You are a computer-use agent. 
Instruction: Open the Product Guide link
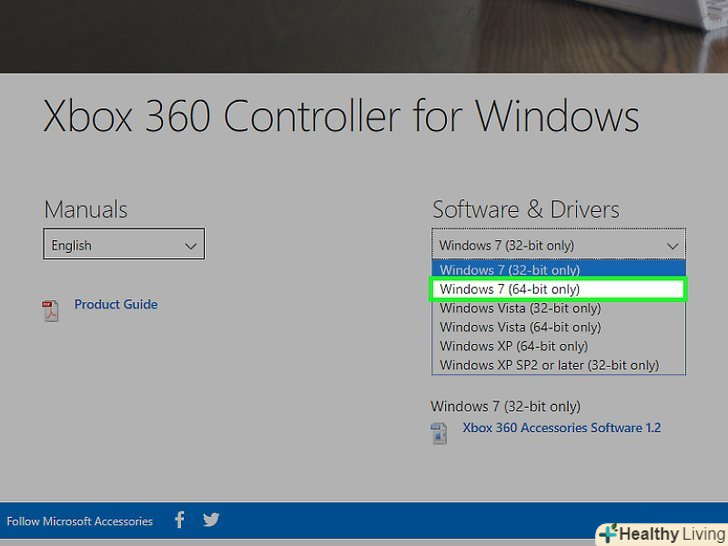point(116,304)
